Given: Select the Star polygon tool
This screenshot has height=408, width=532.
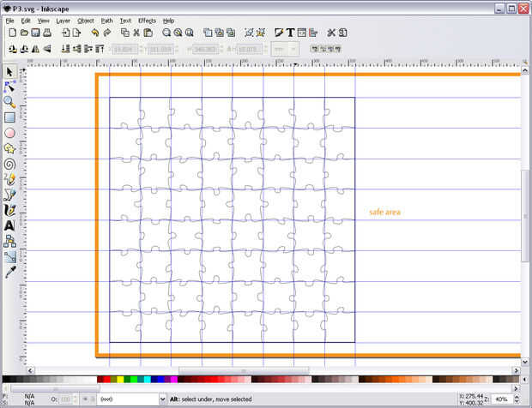Looking at the screenshot, I should tap(9, 148).
